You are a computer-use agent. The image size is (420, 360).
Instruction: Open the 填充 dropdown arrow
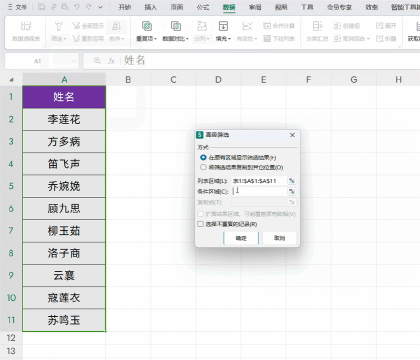pos(230,39)
